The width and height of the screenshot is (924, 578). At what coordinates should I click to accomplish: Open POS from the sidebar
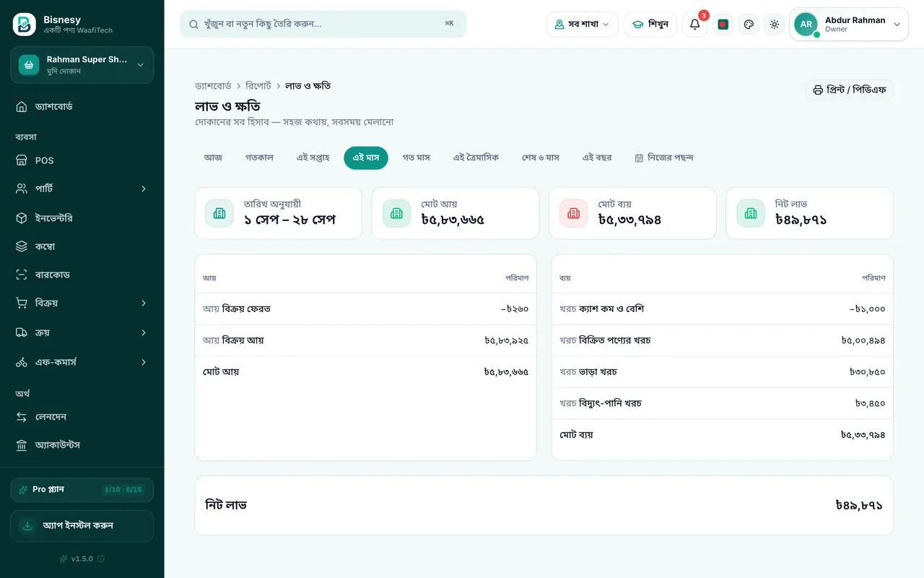(82, 160)
